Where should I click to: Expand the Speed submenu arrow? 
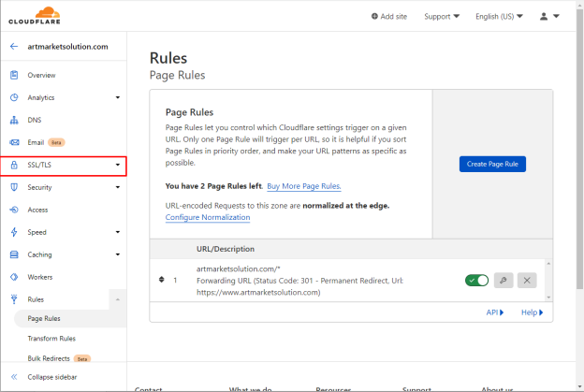pos(118,232)
